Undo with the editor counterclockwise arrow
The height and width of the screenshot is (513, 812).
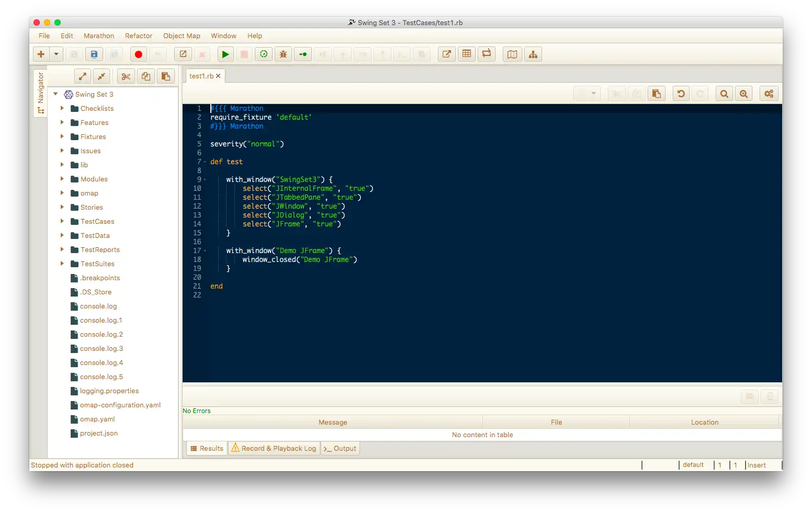pos(681,94)
